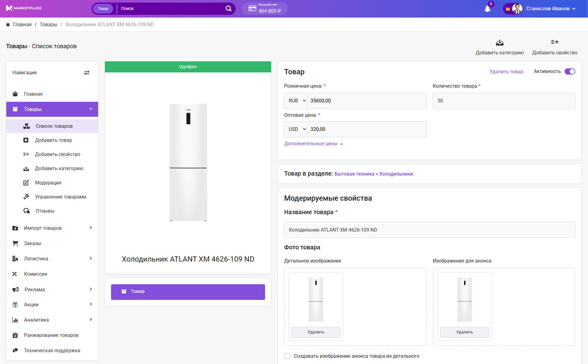Open Станислав Иванов user menu

pyautogui.click(x=551, y=9)
